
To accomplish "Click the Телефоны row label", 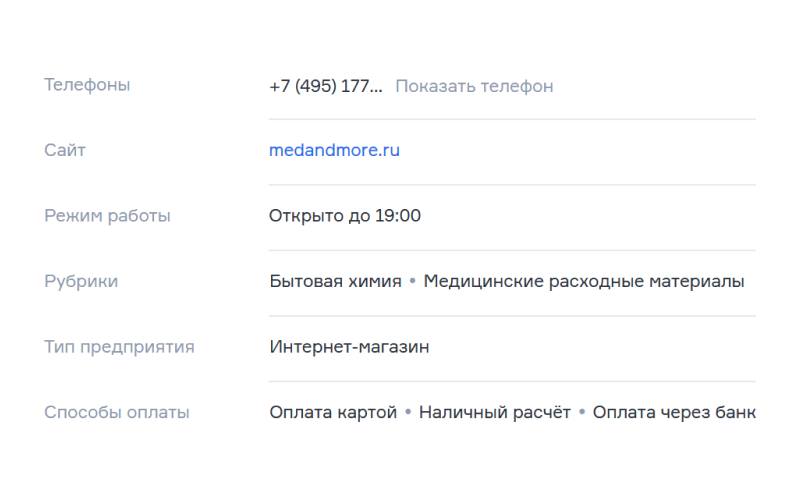I will (87, 86).
